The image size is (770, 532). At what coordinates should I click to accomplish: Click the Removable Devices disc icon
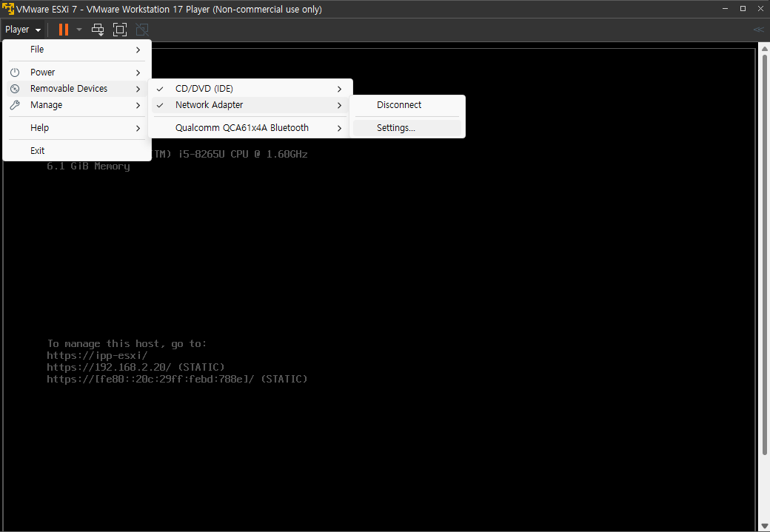point(16,89)
